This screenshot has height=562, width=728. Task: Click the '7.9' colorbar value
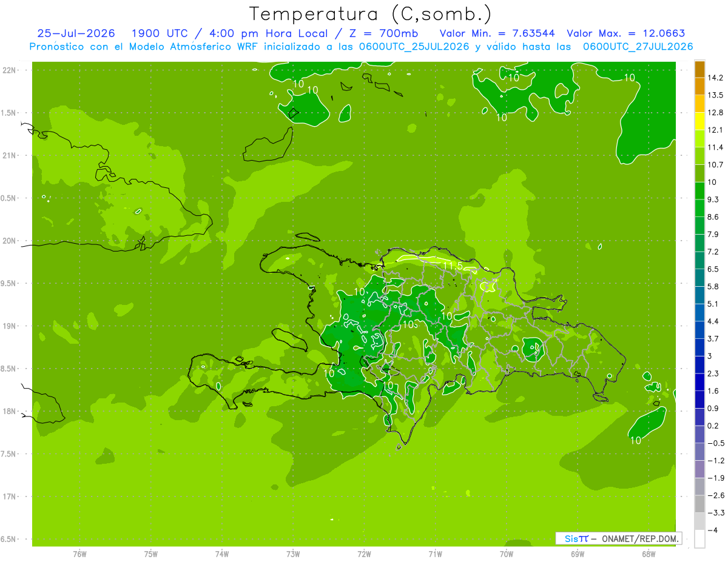713,234
